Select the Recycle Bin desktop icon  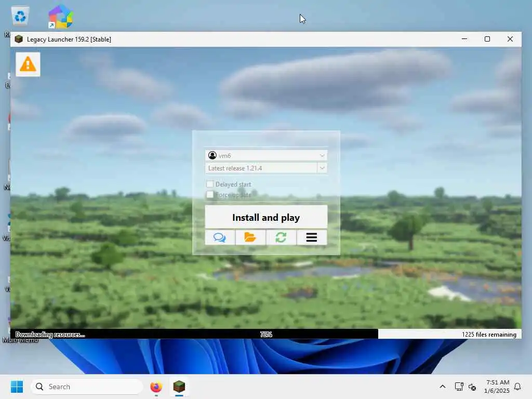(20, 16)
